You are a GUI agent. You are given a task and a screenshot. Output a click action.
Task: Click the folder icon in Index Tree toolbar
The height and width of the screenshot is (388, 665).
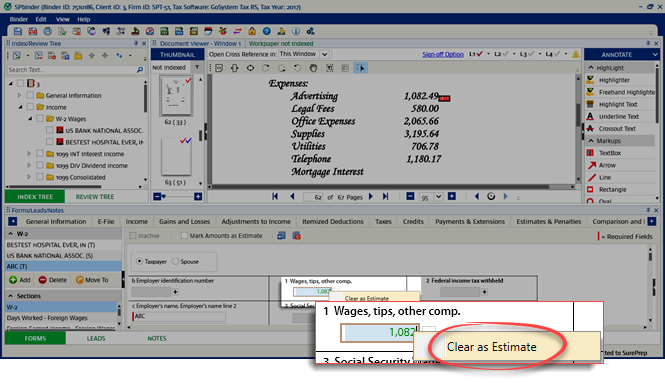78,56
